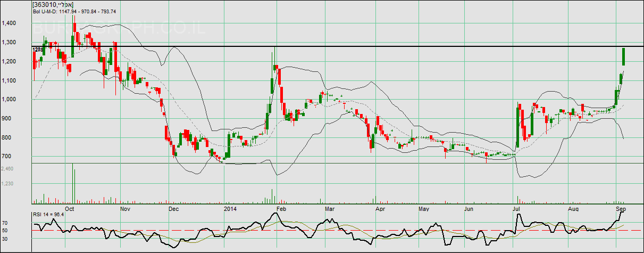The width and height of the screenshot is (644, 253).
Task: Click the 700 price axis label
Action: [x=7, y=157]
